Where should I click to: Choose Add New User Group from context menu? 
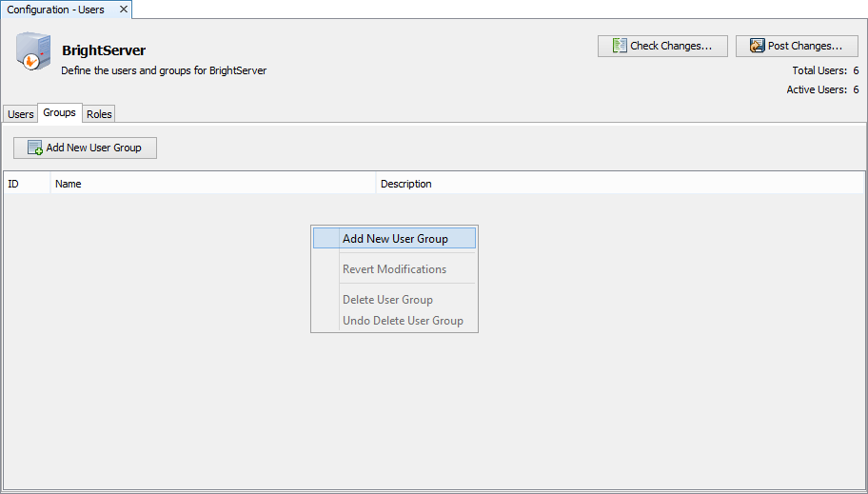pos(394,239)
